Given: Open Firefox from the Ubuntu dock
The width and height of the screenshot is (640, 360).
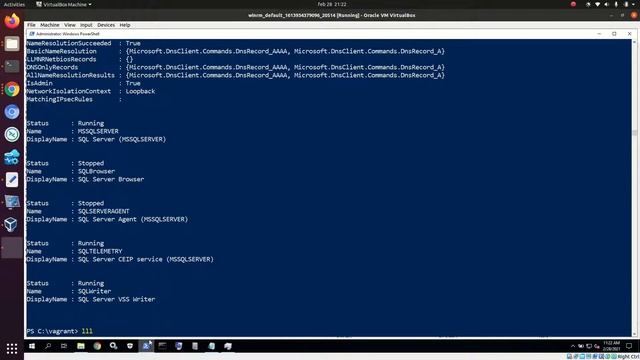Looking at the screenshot, I should (12, 20).
